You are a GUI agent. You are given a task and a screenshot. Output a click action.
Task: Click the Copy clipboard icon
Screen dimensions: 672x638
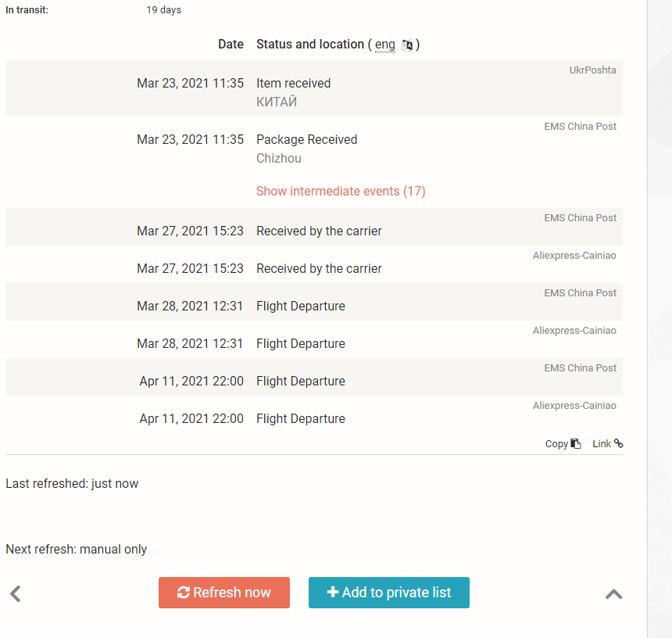576,443
